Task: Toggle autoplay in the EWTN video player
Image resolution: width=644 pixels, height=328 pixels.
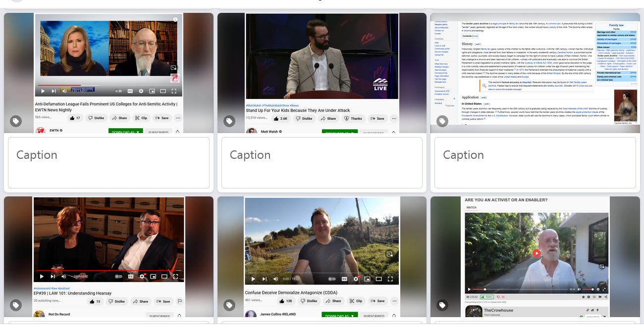Action: [118, 91]
